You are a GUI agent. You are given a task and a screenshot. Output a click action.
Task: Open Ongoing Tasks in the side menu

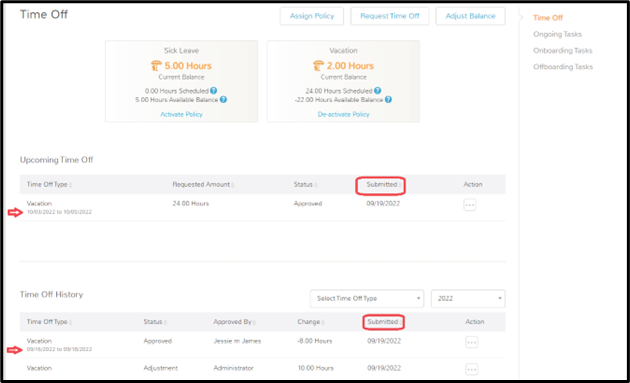[x=557, y=34]
